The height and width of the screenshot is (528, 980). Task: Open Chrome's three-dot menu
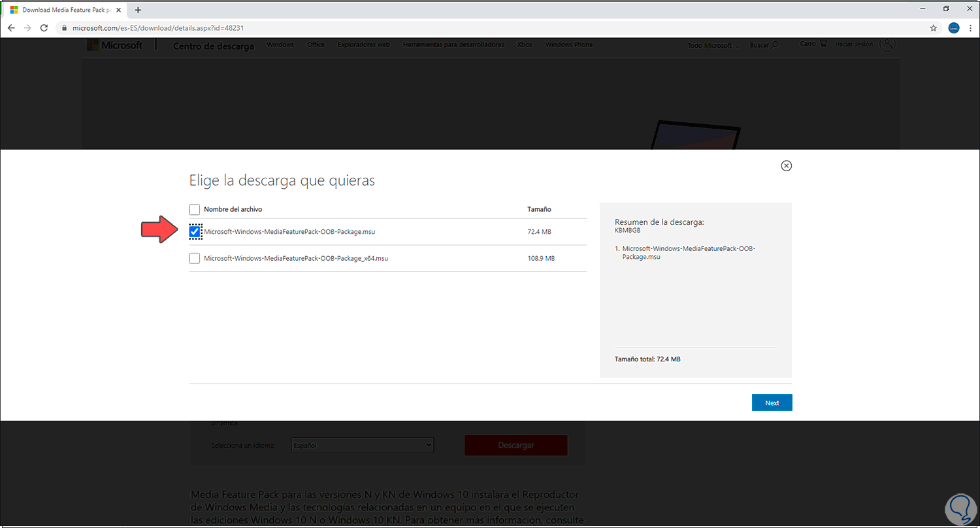[x=970, y=28]
